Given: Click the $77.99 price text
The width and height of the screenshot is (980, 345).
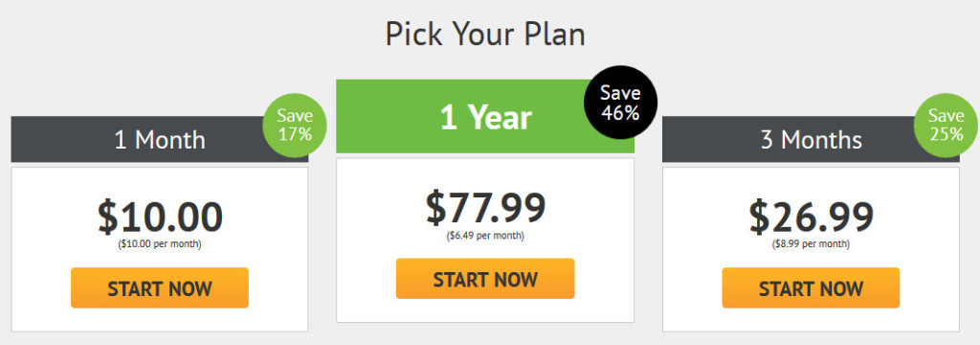Looking at the screenshot, I should point(485,208).
